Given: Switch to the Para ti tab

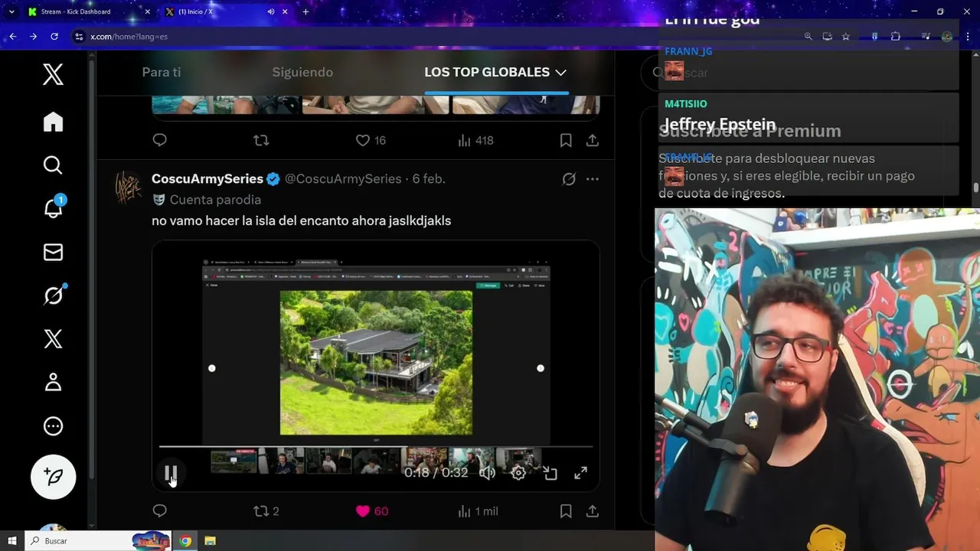Looking at the screenshot, I should point(162,72).
